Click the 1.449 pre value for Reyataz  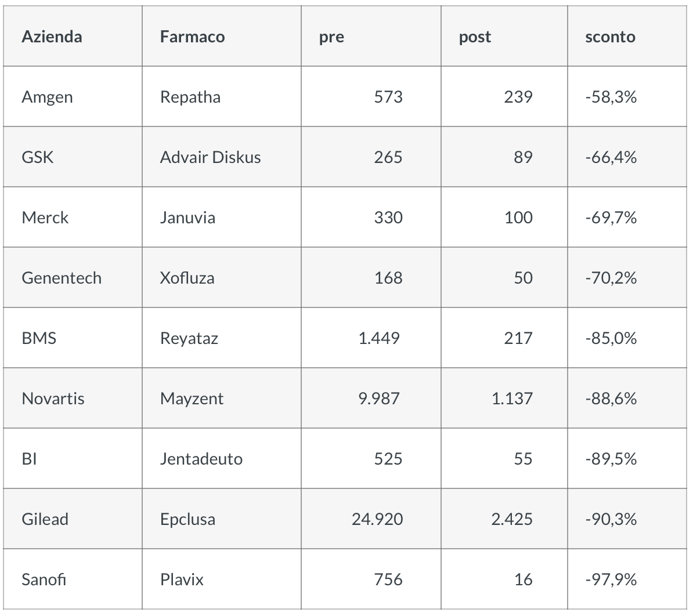click(379, 338)
